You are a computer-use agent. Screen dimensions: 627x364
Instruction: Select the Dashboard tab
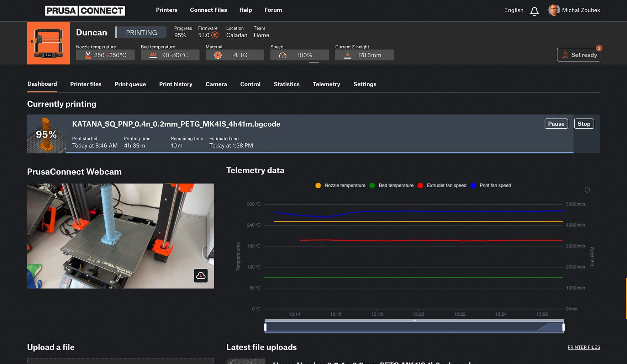click(x=42, y=84)
